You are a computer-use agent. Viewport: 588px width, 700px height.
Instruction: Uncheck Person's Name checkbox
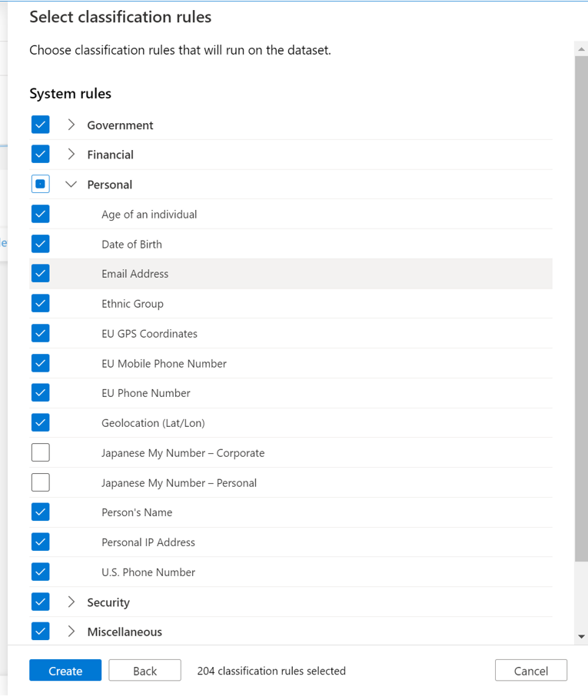click(40, 512)
